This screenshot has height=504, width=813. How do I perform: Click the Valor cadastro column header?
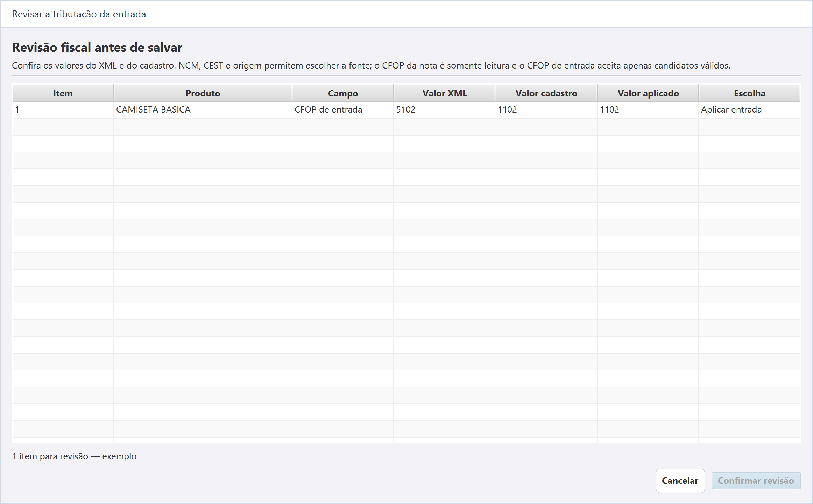point(546,93)
